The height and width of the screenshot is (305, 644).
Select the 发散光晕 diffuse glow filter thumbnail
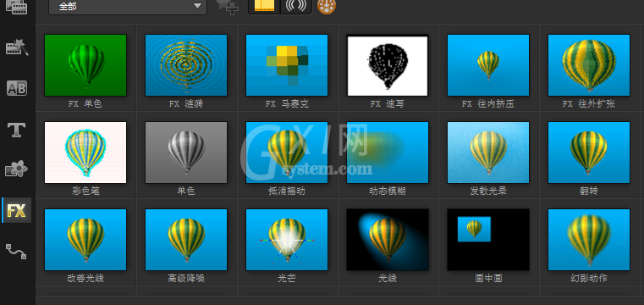488,152
